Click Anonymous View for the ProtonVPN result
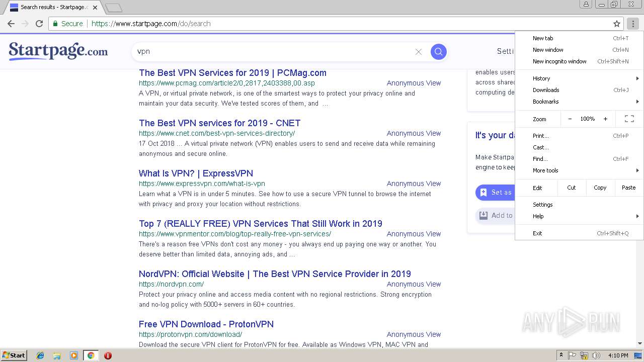 click(x=414, y=334)
